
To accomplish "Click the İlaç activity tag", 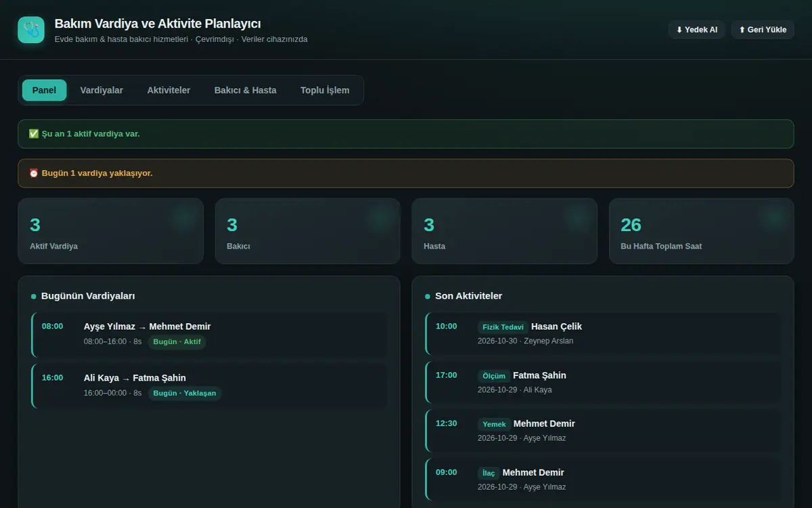I will (489, 473).
